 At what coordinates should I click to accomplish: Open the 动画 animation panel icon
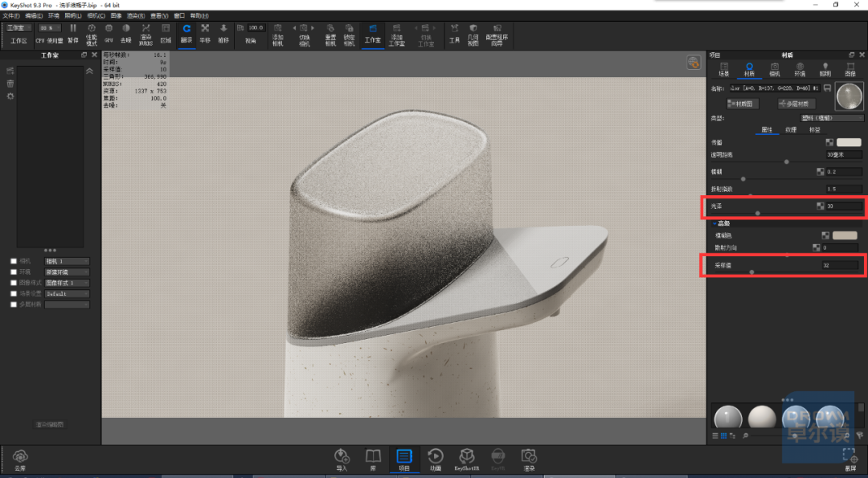(436, 460)
